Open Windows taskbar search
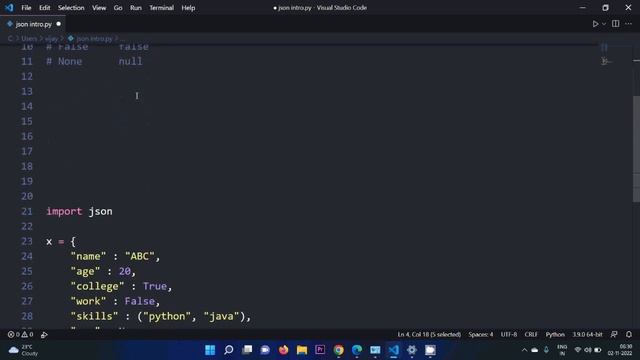 pyautogui.click(x=229, y=350)
